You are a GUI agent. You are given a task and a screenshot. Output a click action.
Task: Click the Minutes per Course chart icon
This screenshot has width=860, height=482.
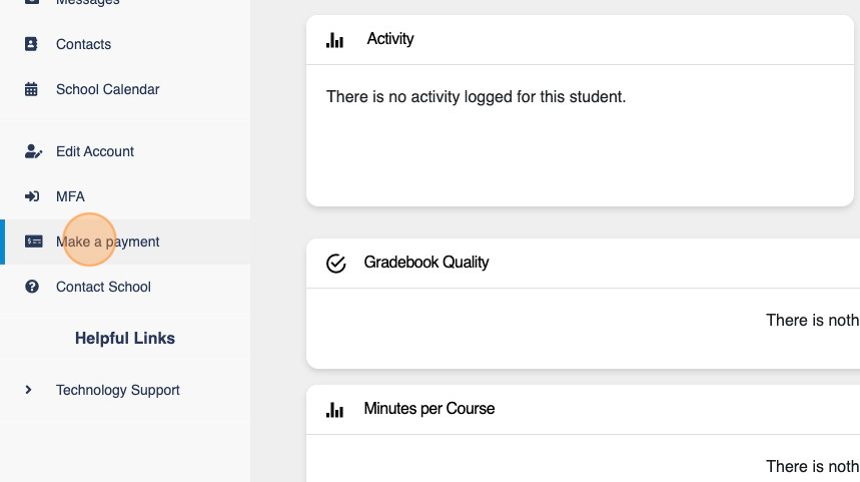pos(336,409)
